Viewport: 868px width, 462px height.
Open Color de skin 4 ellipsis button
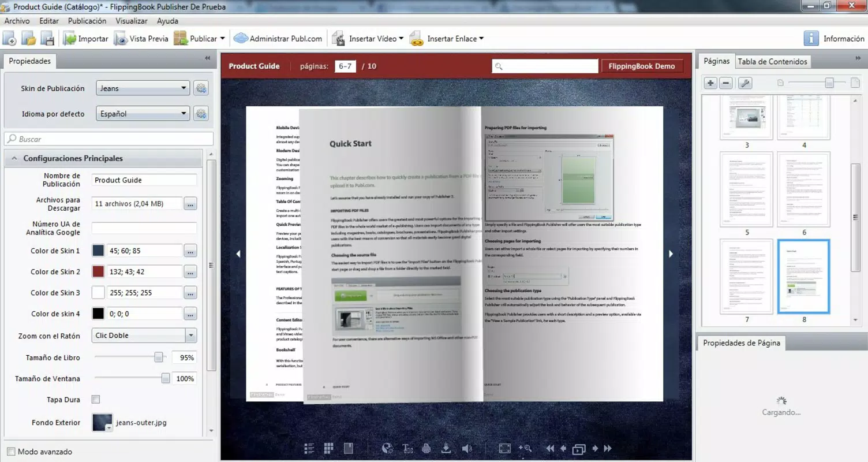click(x=190, y=314)
